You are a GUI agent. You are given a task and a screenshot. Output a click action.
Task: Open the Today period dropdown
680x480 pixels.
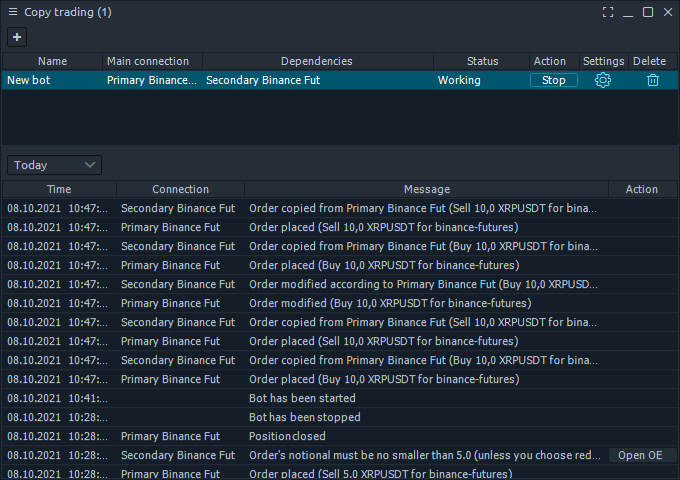pos(55,165)
